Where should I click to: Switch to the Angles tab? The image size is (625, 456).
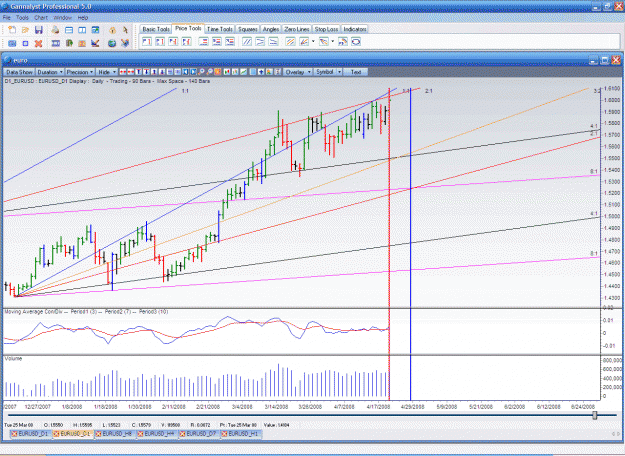pos(271,29)
